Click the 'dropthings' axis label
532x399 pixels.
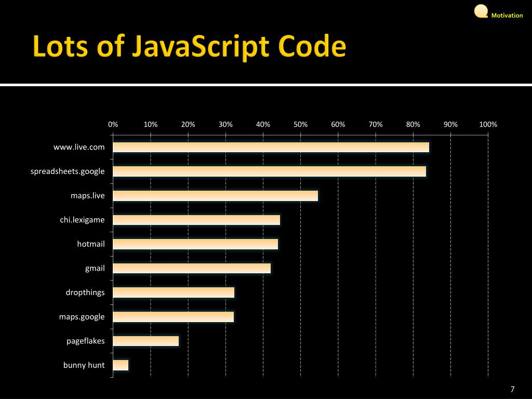(x=85, y=293)
